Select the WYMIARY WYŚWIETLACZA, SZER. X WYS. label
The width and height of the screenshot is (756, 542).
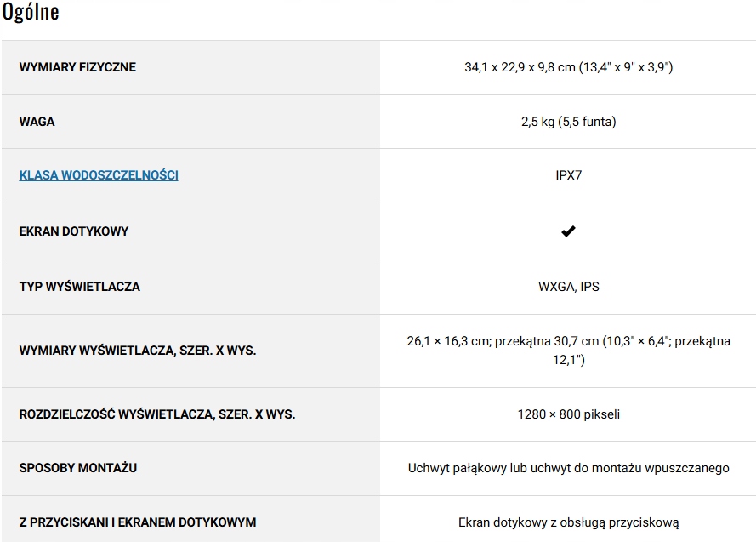pos(138,351)
